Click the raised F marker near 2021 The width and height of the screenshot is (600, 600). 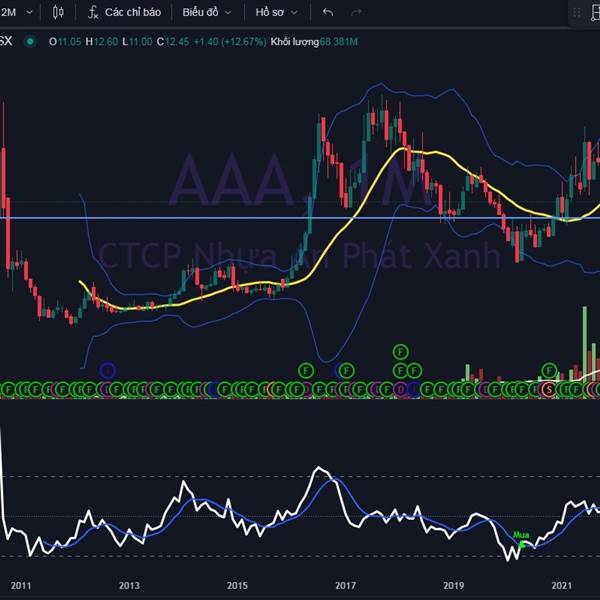pos(549,370)
